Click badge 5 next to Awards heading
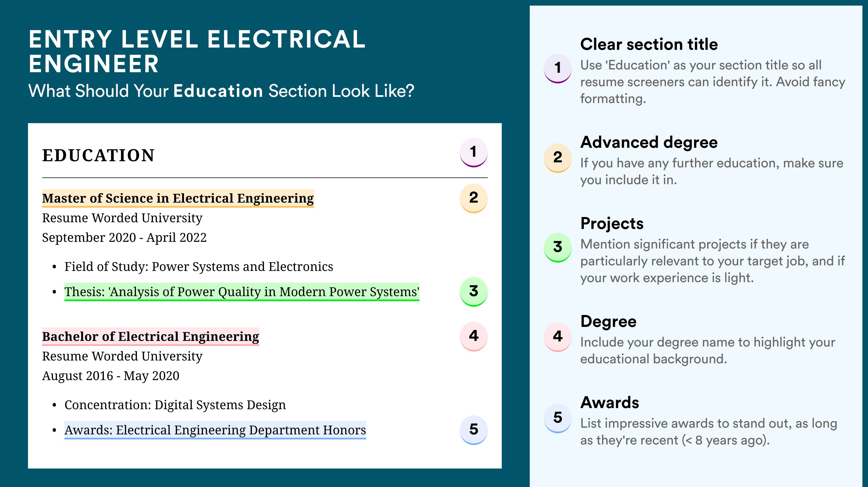868x487 pixels. (558, 418)
